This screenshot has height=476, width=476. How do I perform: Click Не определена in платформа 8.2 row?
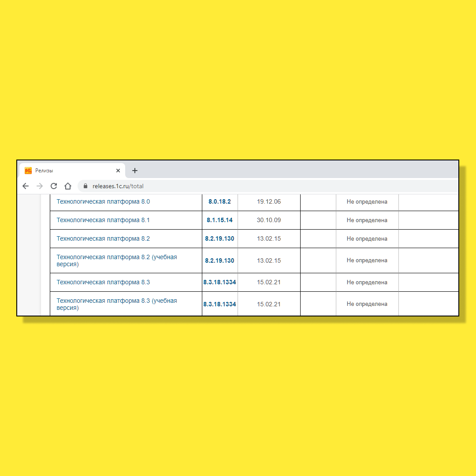[x=367, y=238]
